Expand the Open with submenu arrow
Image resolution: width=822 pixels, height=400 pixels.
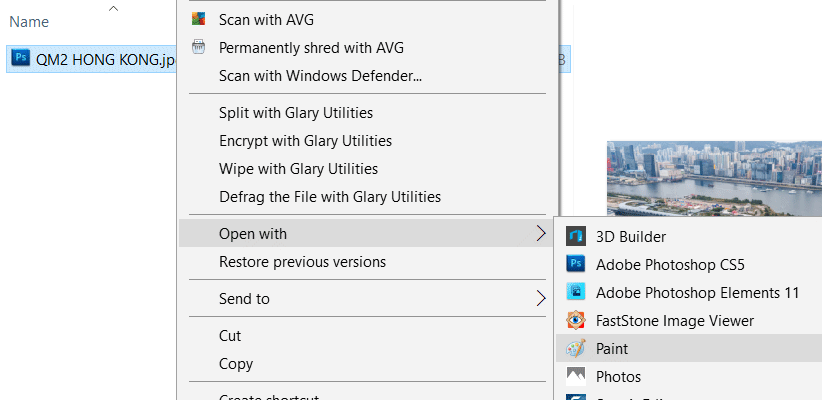(x=540, y=234)
